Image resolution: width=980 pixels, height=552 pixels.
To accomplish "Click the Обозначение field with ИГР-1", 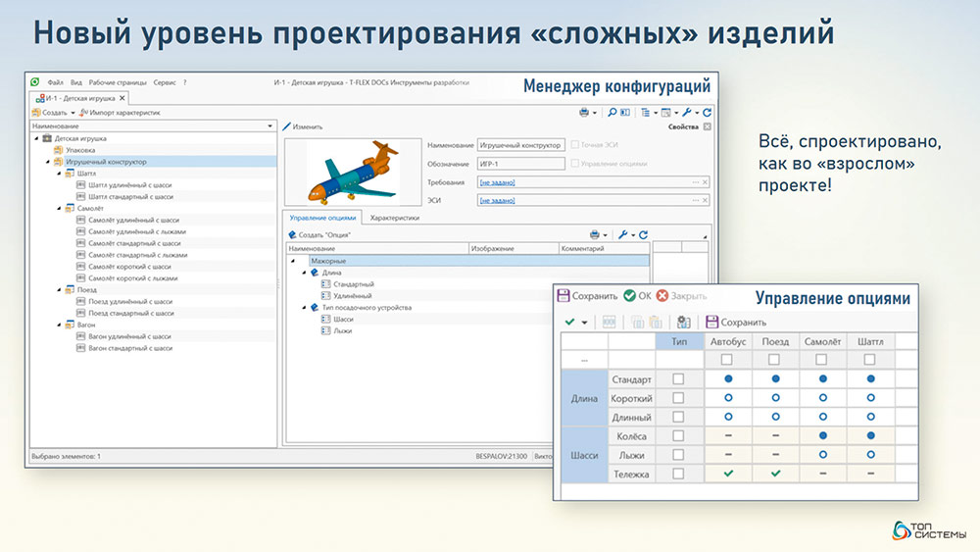I will point(520,164).
